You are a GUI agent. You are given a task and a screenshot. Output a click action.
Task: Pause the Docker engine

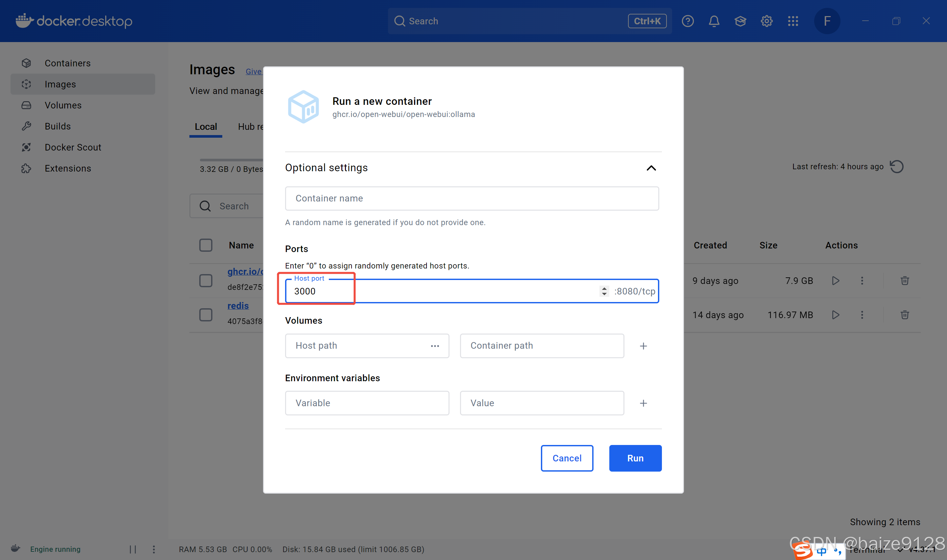(x=133, y=549)
